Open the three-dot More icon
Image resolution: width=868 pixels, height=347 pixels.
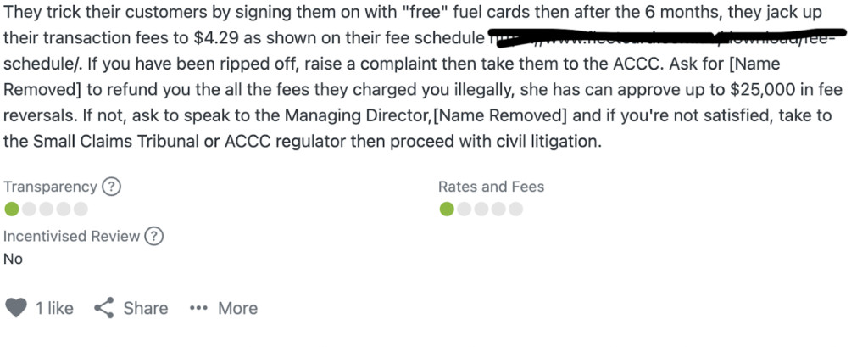(198, 308)
